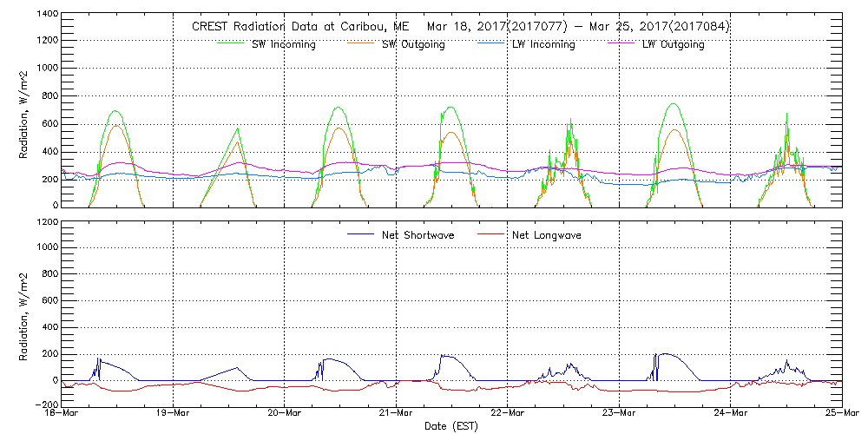Click the 23-Mar date tick label
Viewport: 868px width, 434px height.
coord(619,414)
